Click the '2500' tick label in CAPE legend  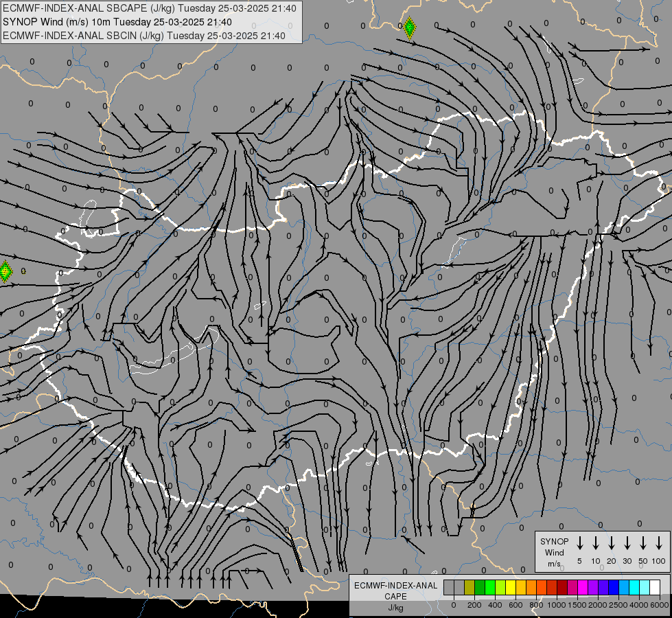point(618,605)
